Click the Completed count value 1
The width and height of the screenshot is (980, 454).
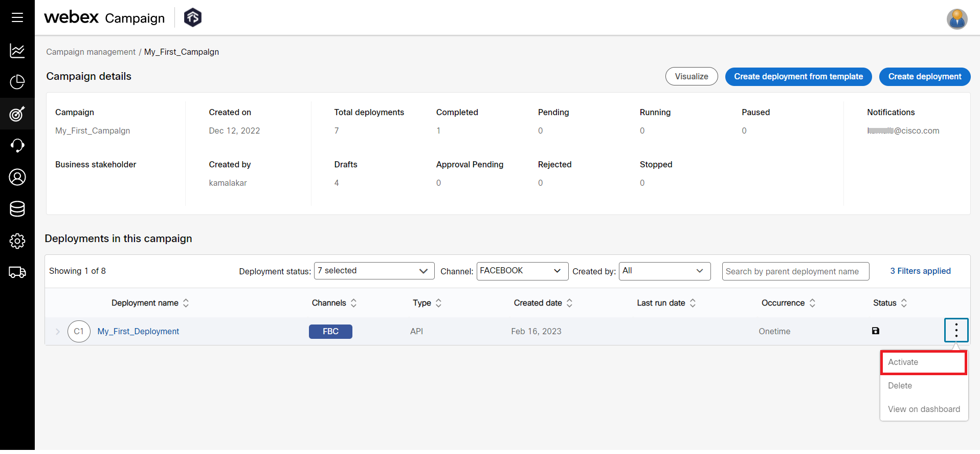click(x=438, y=131)
